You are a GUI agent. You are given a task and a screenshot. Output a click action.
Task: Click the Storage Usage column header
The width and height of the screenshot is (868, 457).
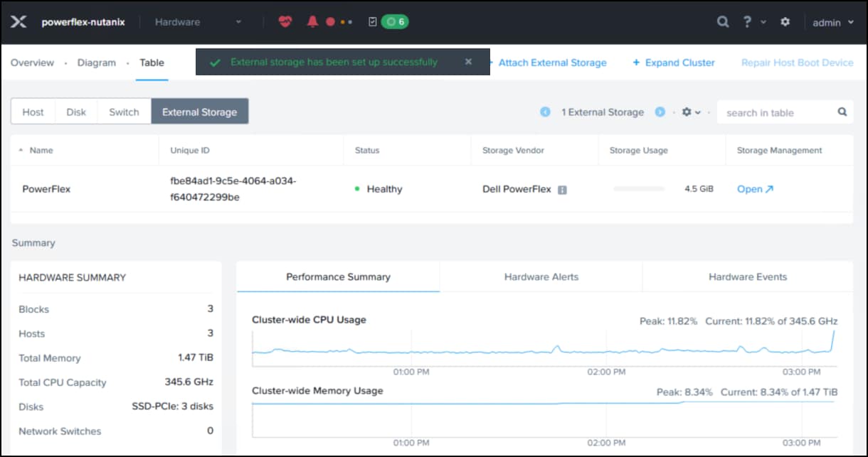[638, 151]
